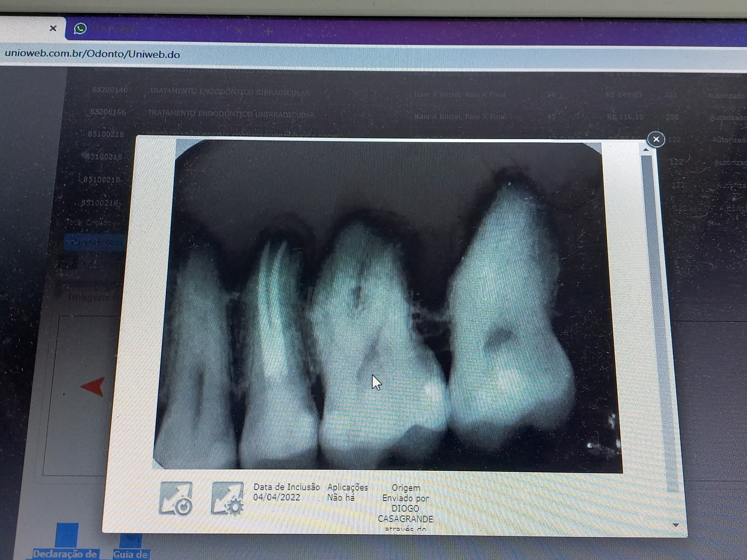The image size is (747, 560).
Task: Click scroll-up arrow in image popup
Action: coord(646,150)
